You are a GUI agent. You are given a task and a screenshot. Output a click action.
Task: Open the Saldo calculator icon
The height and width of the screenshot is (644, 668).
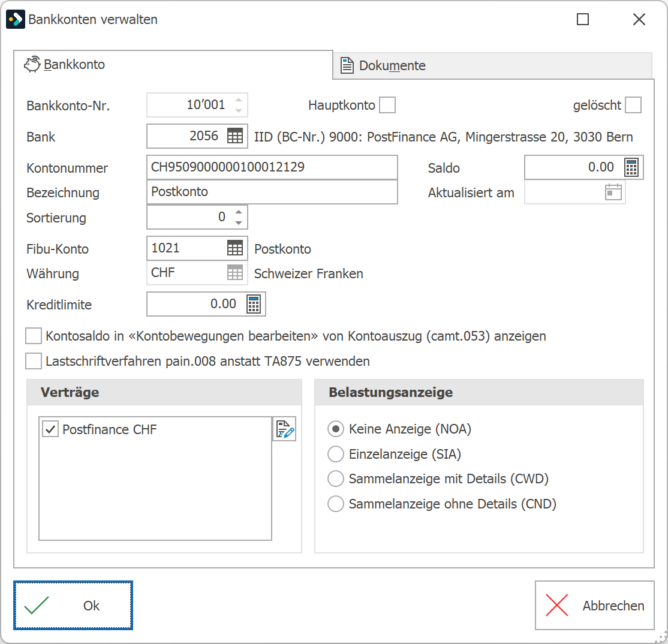point(631,167)
